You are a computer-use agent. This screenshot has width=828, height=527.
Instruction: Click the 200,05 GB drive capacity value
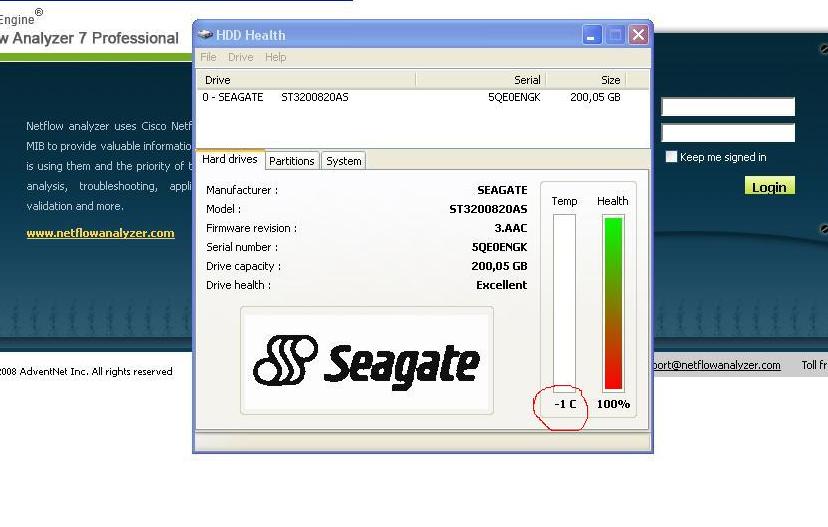(x=499, y=266)
